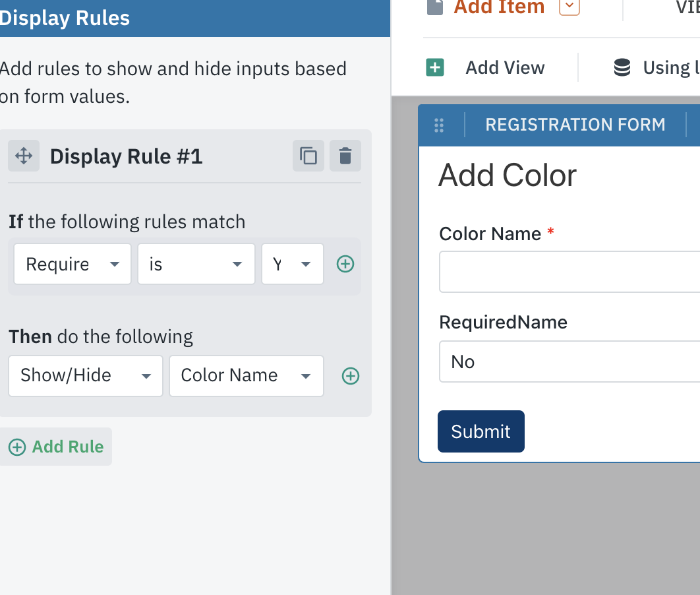Open the Require field selector dropdown

(73, 265)
